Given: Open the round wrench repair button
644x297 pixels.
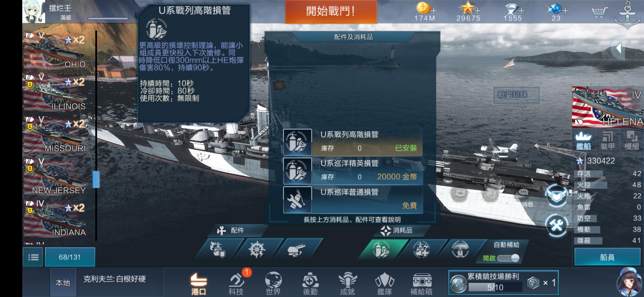Looking at the screenshot, I should click(556, 225).
